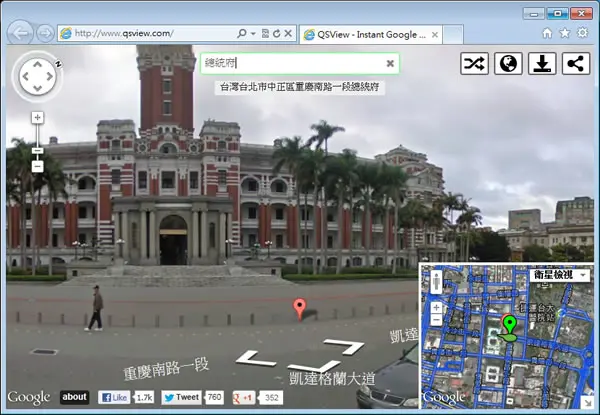Clear the search box with X
Screen dimensions: 600x415
coord(390,63)
